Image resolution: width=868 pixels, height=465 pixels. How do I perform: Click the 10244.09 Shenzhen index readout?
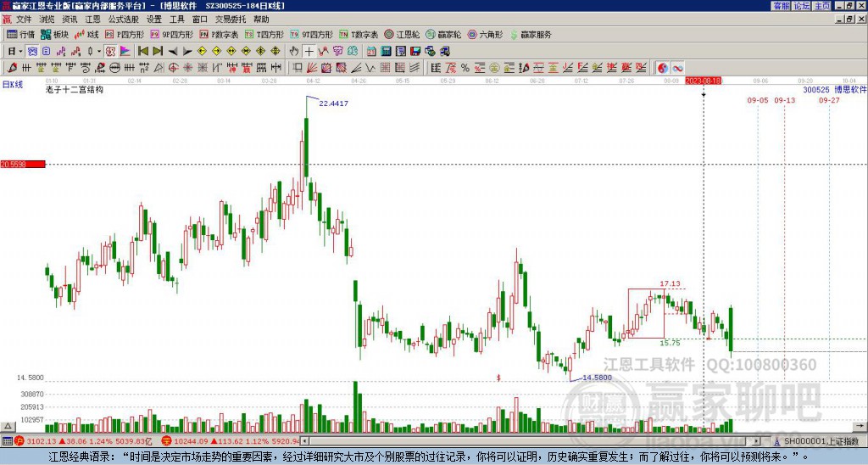tap(192, 442)
